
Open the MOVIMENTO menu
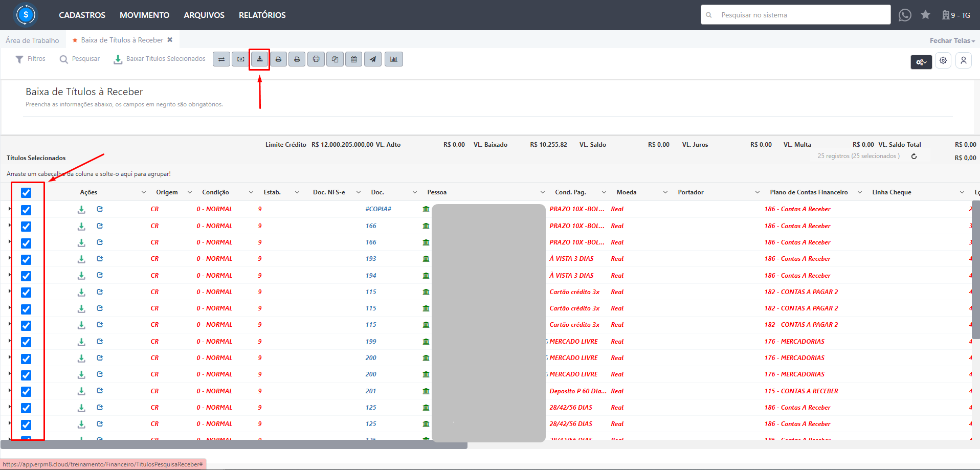145,15
